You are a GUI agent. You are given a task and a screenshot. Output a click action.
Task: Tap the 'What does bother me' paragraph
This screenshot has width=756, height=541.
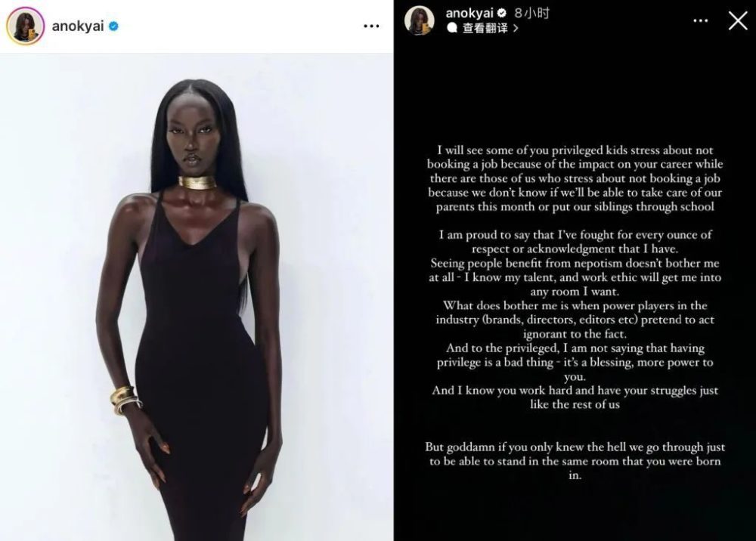[x=575, y=320]
